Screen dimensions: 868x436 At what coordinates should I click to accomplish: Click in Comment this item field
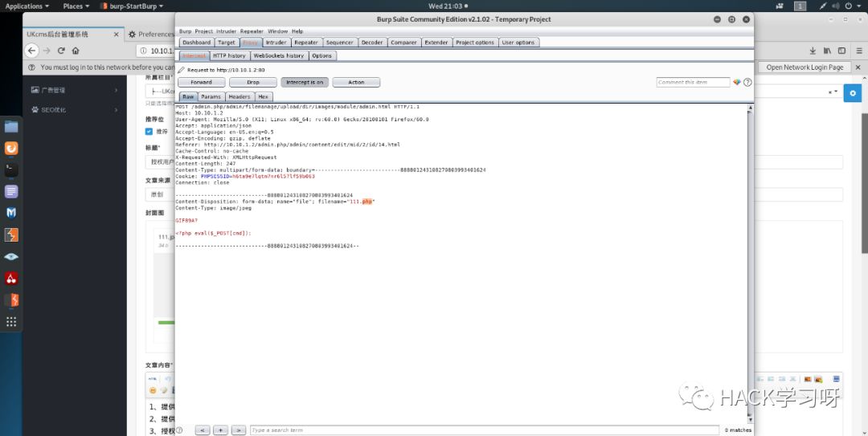[x=693, y=83]
